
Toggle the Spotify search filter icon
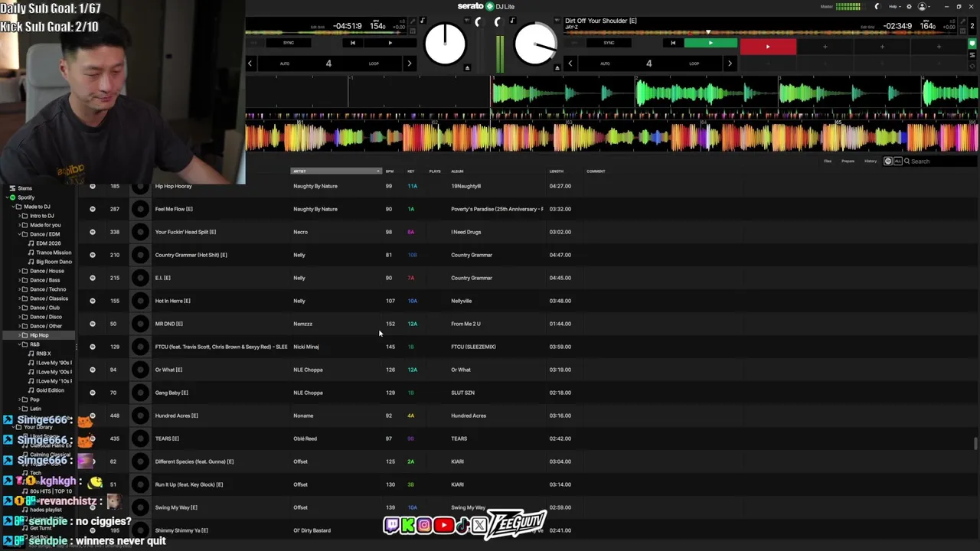click(x=888, y=161)
